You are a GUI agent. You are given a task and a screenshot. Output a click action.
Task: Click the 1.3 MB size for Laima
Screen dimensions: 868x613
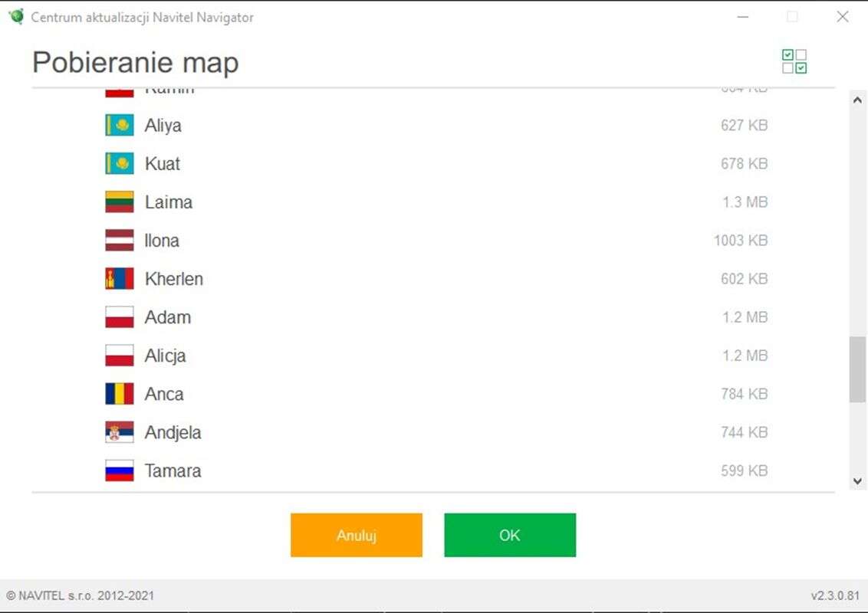coord(745,202)
